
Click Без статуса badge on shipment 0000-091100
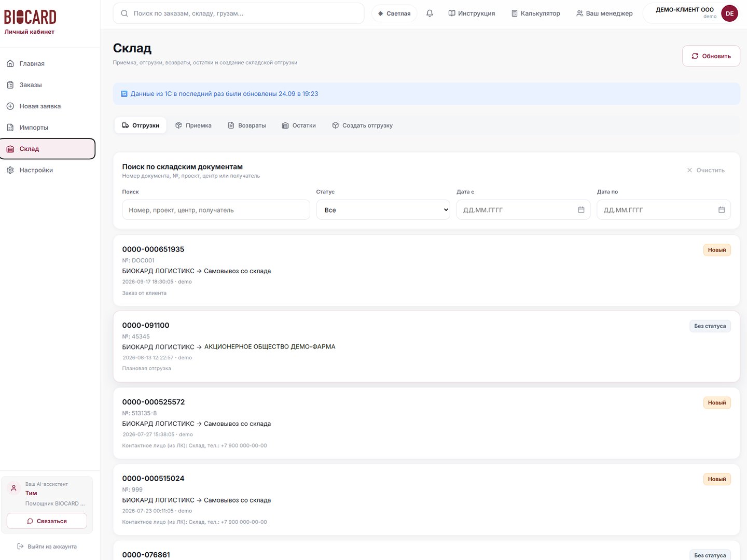coord(710,326)
